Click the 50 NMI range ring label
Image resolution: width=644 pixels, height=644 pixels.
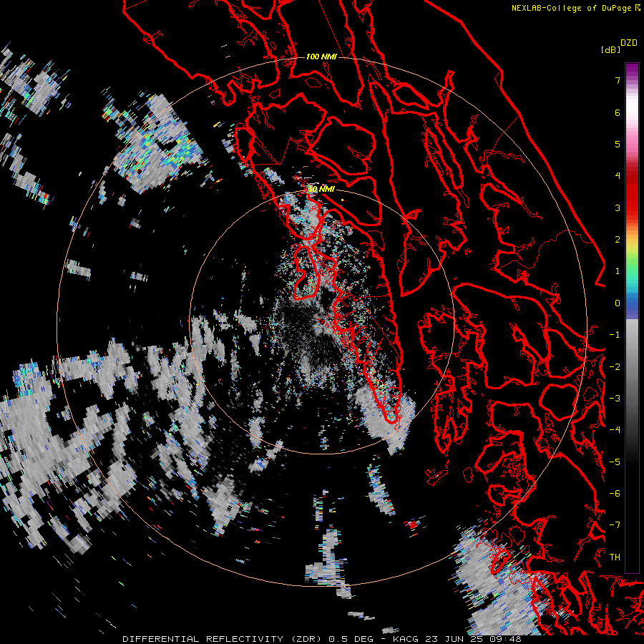pyautogui.click(x=321, y=190)
